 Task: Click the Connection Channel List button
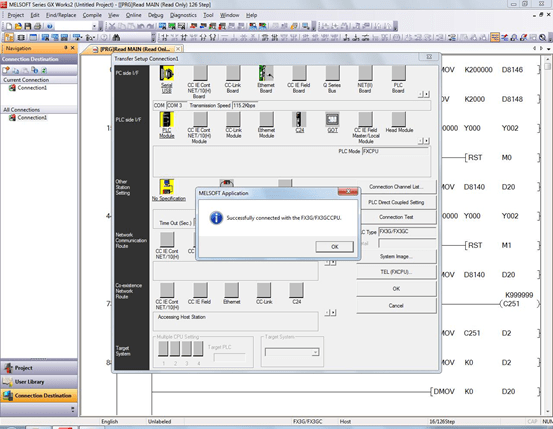click(x=396, y=187)
